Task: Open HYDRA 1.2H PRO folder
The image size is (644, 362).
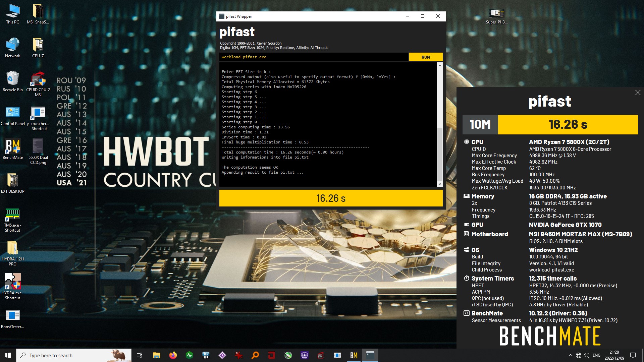Action: point(12,253)
